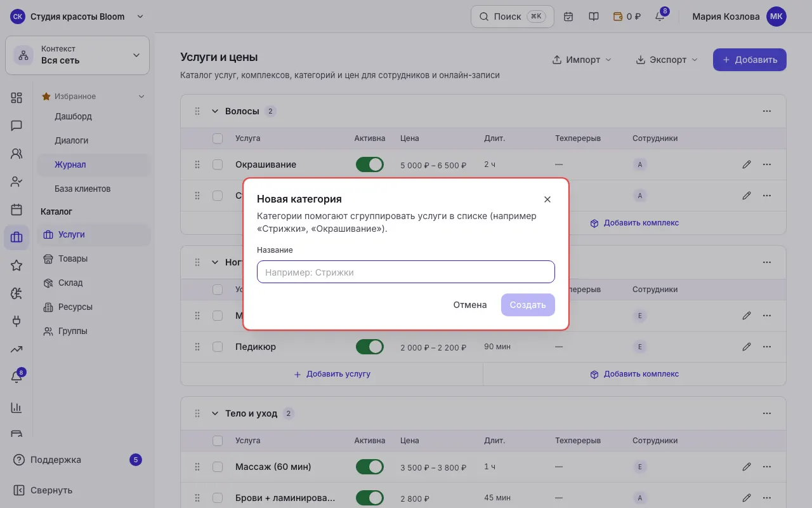Open Журнал in favorites
812x508 pixels.
[94, 164]
